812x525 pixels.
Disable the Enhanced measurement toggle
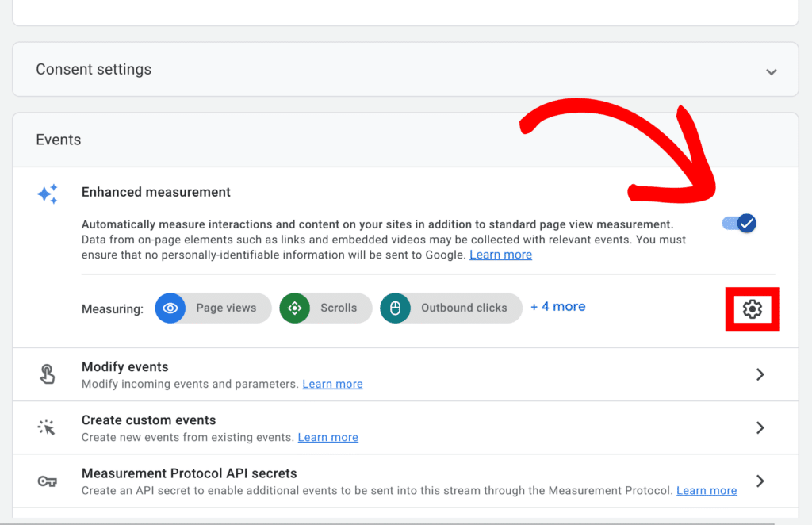point(739,224)
